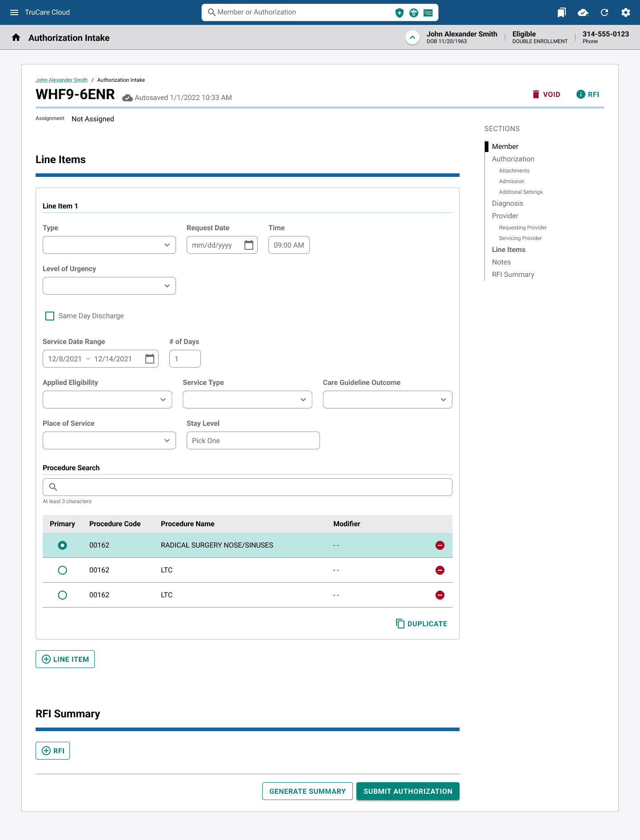Click the Procedure Code column header
The width and height of the screenshot is (640, 840).
tap(115, 524)
